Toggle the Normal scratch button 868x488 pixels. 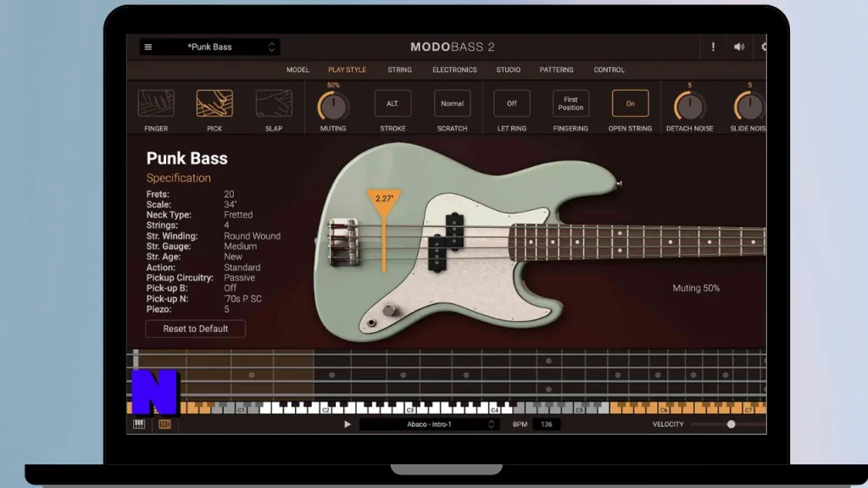[453, 103]
